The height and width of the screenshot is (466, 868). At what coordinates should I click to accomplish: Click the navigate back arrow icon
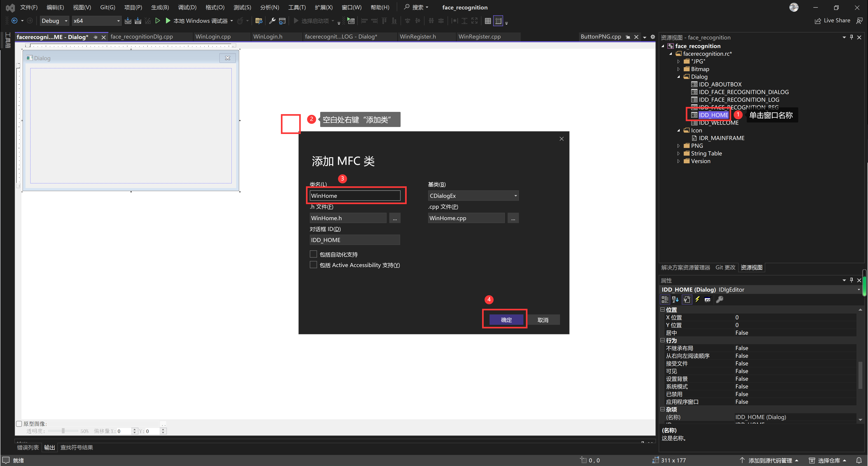pyautogui.click(x=14, y=21)
